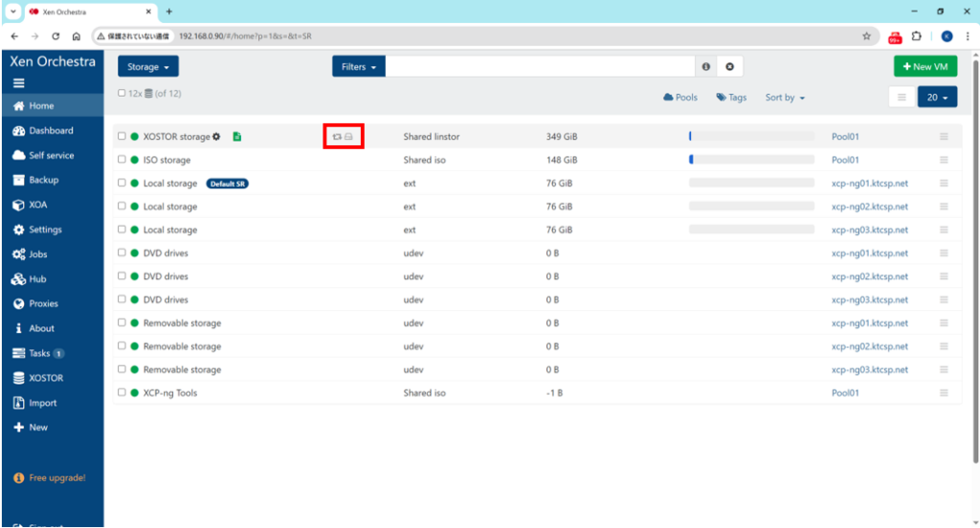Open the Sort by dropdown
This screenshot has height=528, width=980.
(785, 98)
